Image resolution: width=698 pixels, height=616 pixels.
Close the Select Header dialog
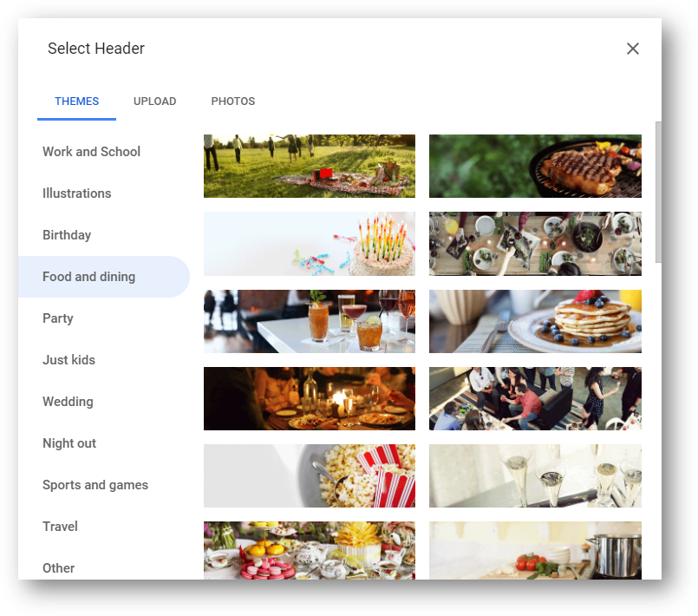pyautogui.click(x=633, y=49)
